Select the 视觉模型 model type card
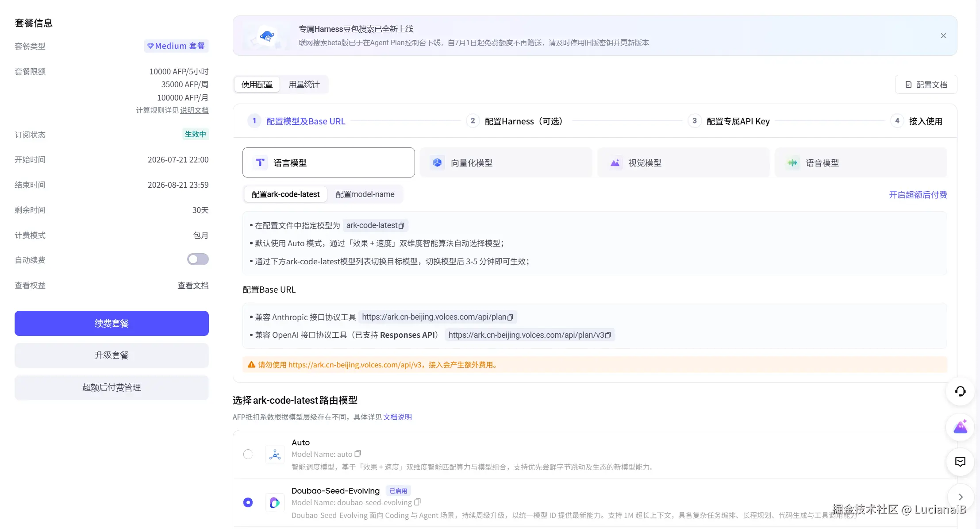The height and width of the screenshot is (529, 980). [x=684, y=162]
